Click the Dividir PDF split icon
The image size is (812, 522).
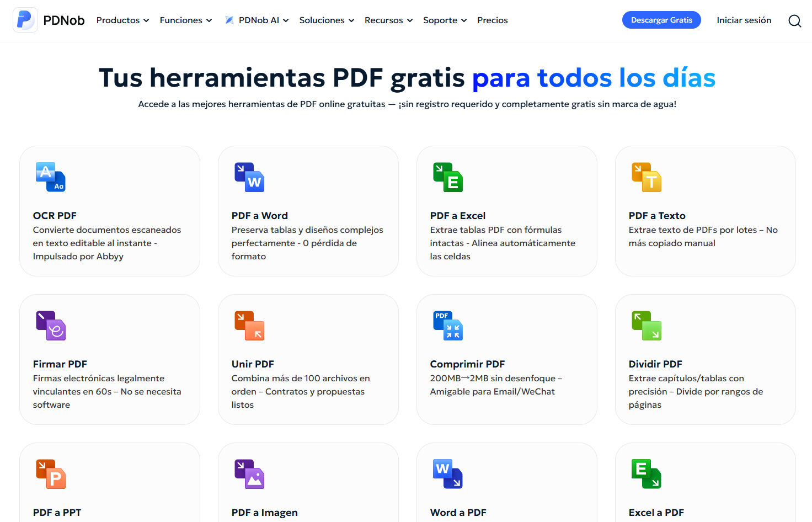(x=647, y=326)
